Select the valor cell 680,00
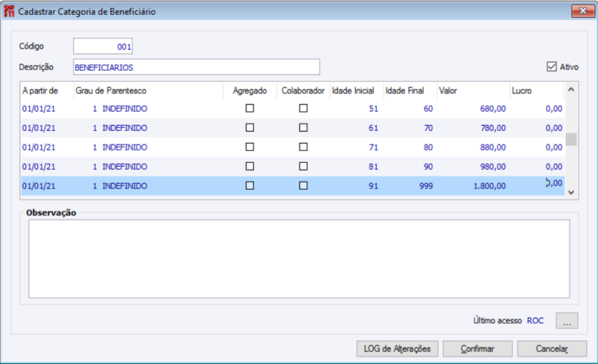This screenshot has width=598, height=364. pos(493,108)
